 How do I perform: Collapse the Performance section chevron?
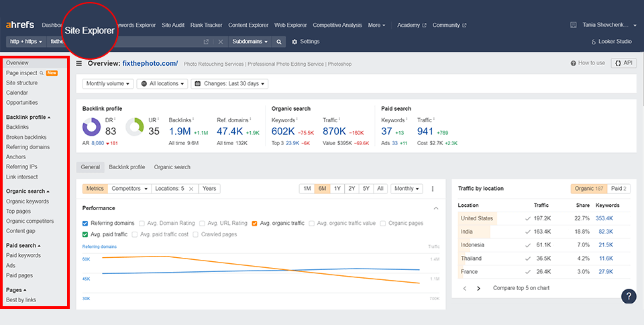click(436, 208)
